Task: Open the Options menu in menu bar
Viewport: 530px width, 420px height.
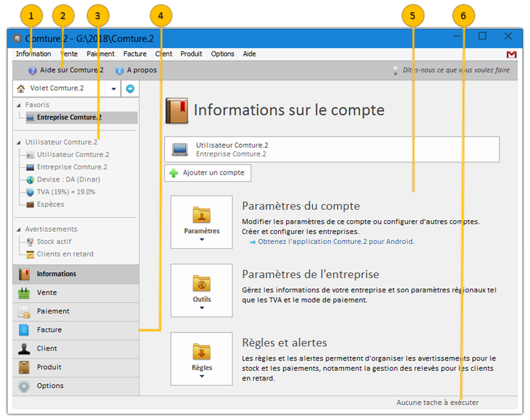Action: point(222,54)
